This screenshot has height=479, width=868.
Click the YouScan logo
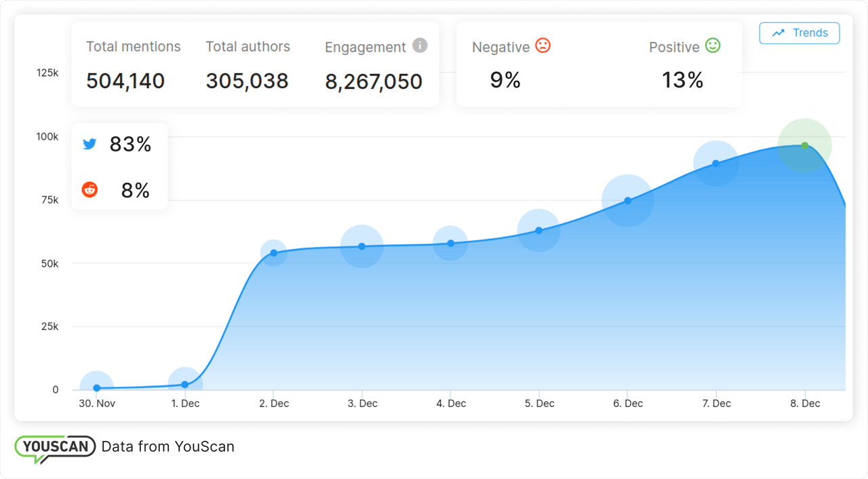(x=54, y=448)
